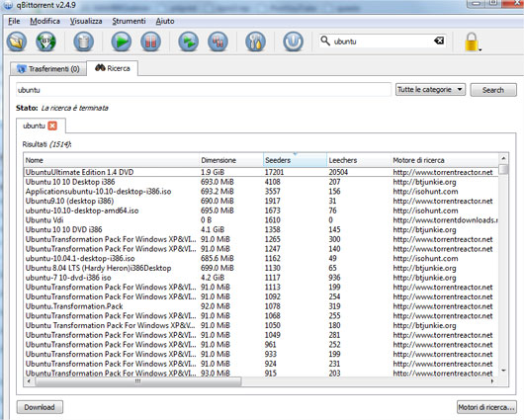Image resolution: width=524 pixels, height=420 pixels.
Task: Start selected torrent with green play icon
Action: 122,42
